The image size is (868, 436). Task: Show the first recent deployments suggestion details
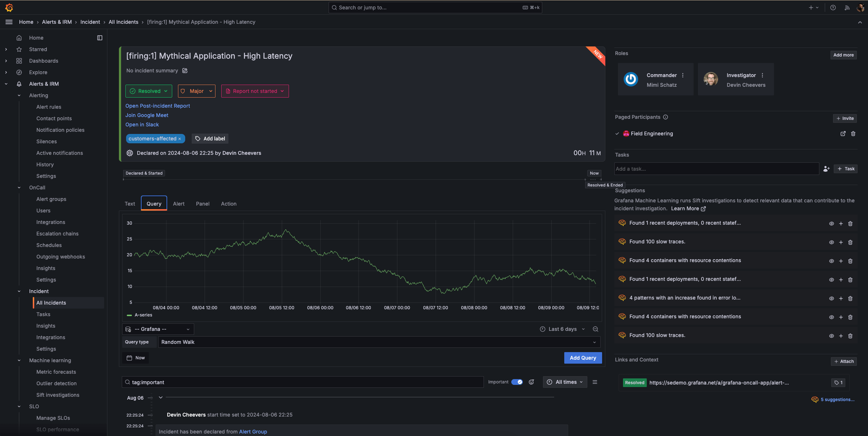[832, 224]
